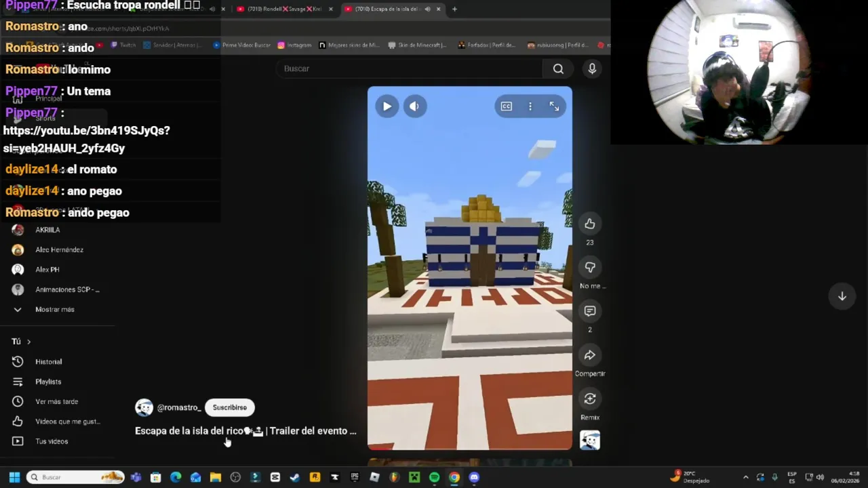This screenshot has width=868, height=488.
Task: Show hidden system tray icons chevron
Action: click(x=745, y=477)
